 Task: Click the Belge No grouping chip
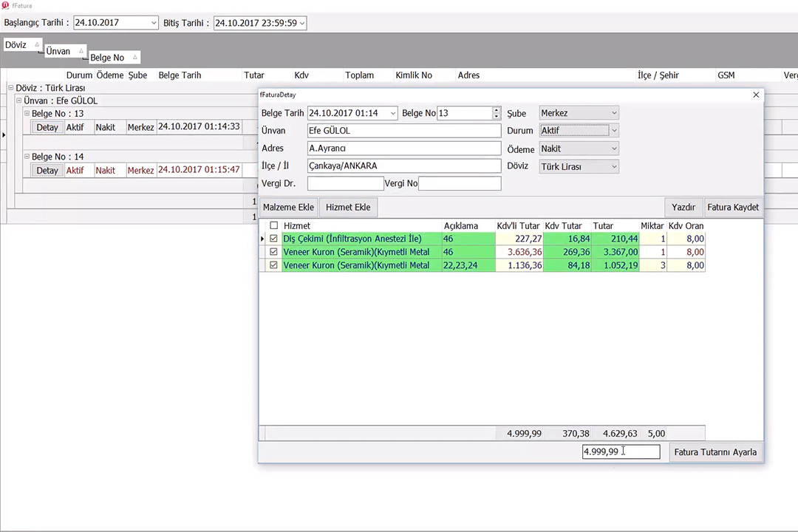tap(114, 58)
